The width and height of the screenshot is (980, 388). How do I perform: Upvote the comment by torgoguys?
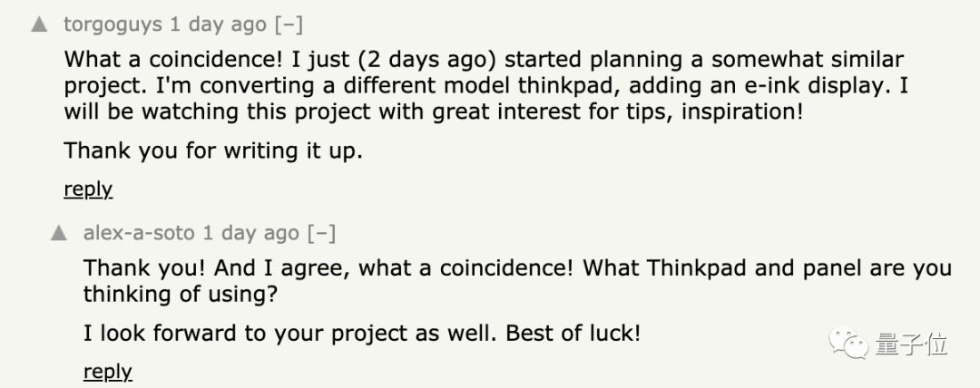pyautogui.click(x=39, y=24)
